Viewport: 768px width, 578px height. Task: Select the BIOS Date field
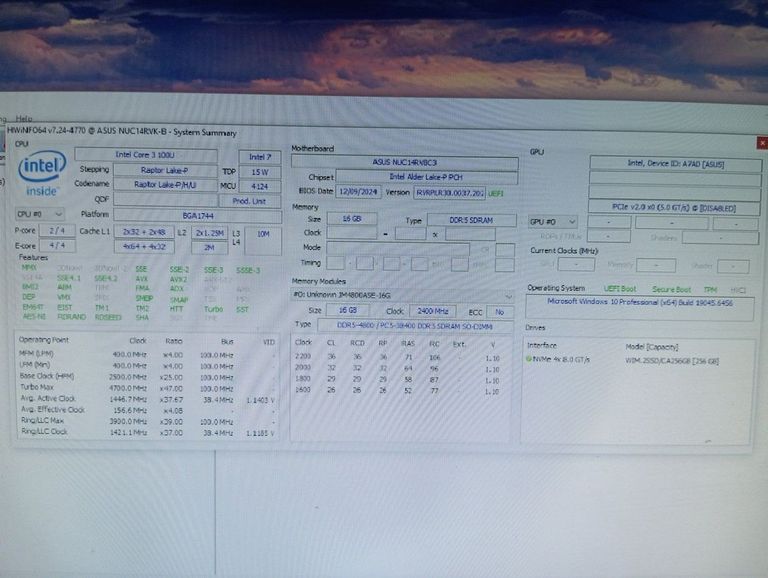[357, 191]
